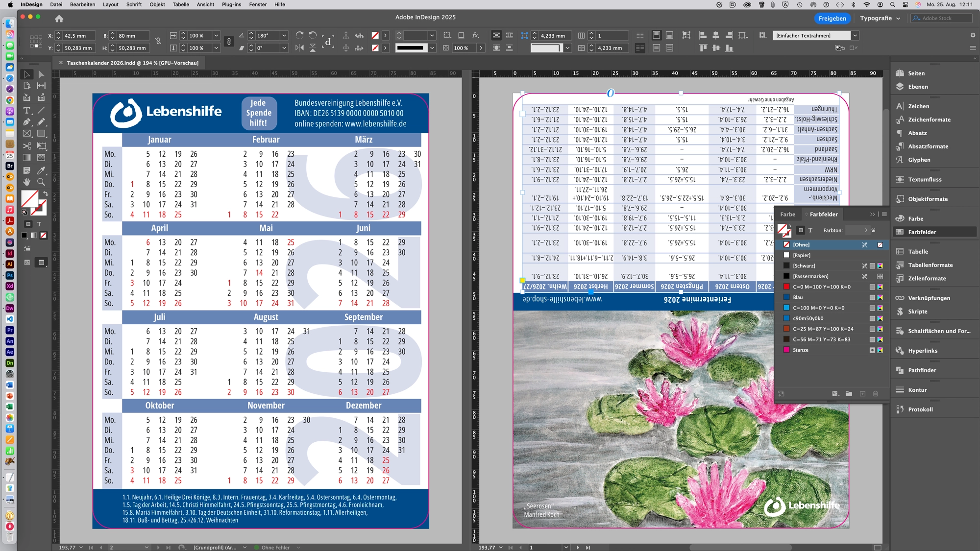This screenshot has width=980, height=551.
Task: Select the Text tool in the toolbar
Action: click(26, 111)
